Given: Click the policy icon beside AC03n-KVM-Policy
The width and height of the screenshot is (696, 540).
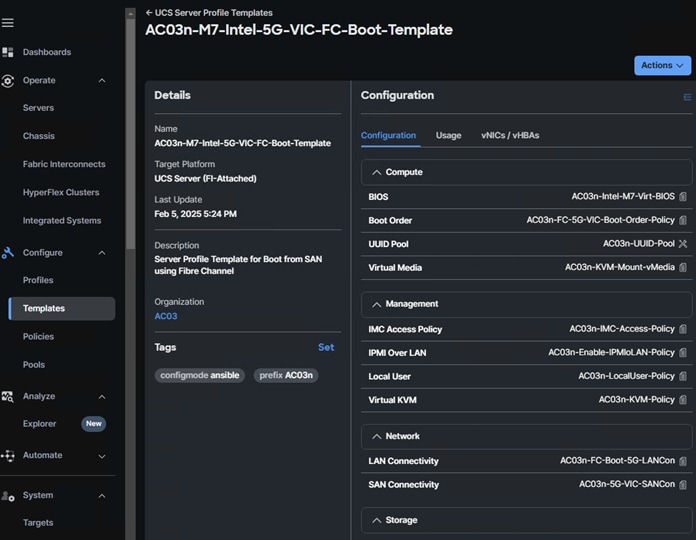Looking at the screenshot, I should [683, 399].
